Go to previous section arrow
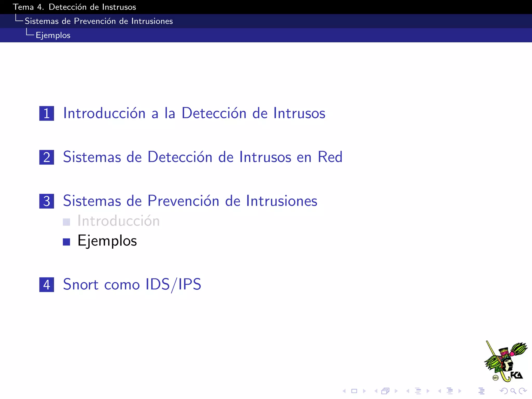The image size is (532, 399). coord(440,391)
